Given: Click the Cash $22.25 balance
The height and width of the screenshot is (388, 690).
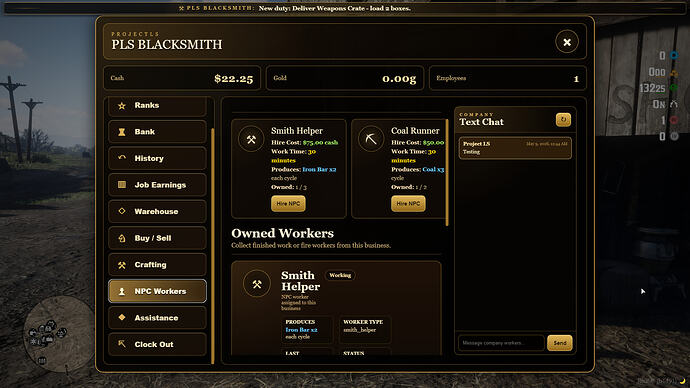Looking at the screenshot, I should [182, 78].
